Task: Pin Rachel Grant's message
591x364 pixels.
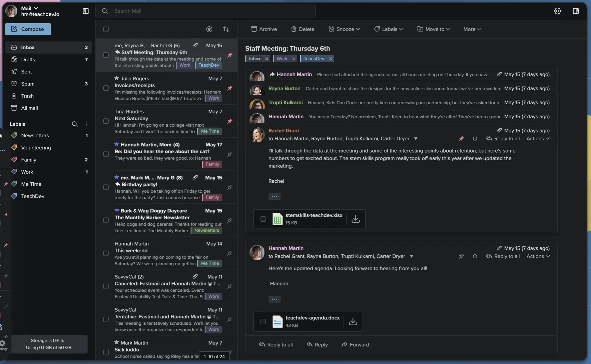Action: tap(461, 138)
